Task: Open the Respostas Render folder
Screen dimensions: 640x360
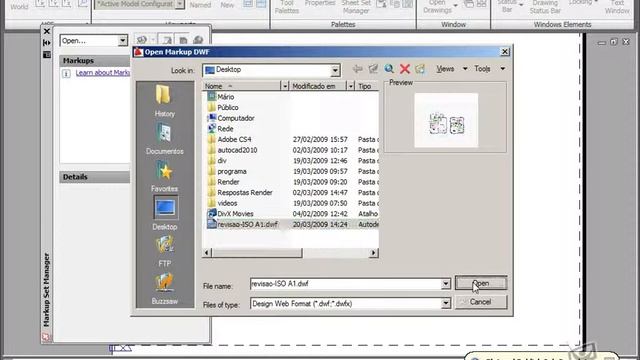Action: tap(240, 193)
